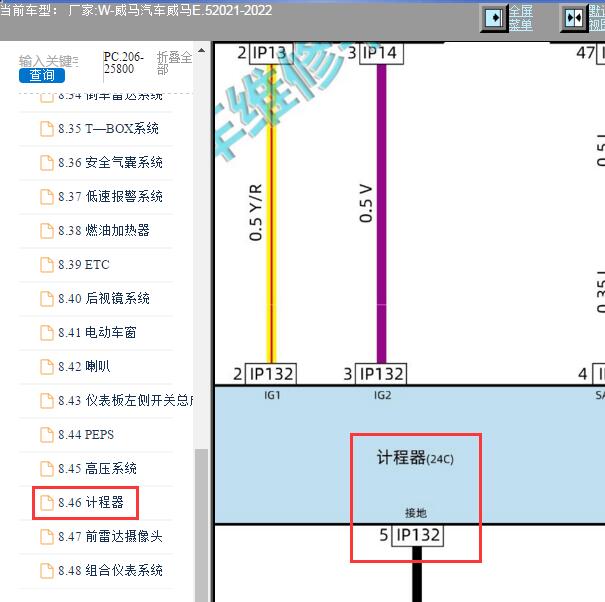The image size is (605, 602).
Task: Click the document icon beside 8.39 ETC
Action: [47, 265]
